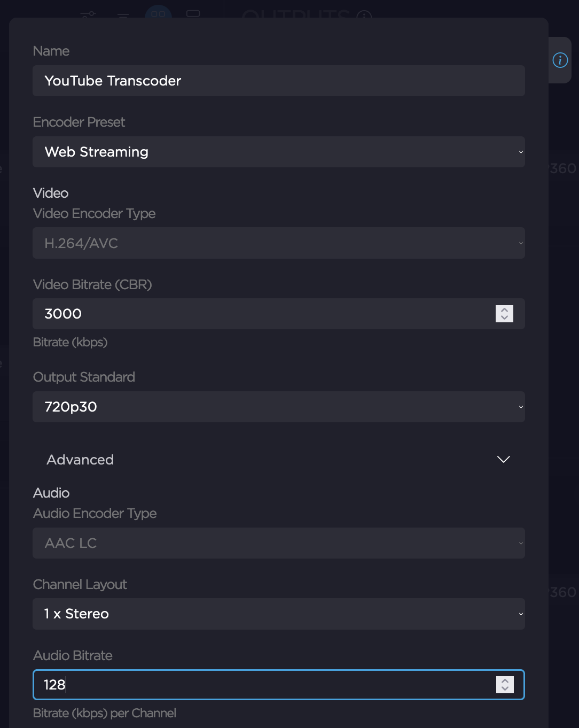Image resolution: width=579 pixels, height=728 pixels.
Task: Click the blue info icon on right panel
Action: pos(560,60)
